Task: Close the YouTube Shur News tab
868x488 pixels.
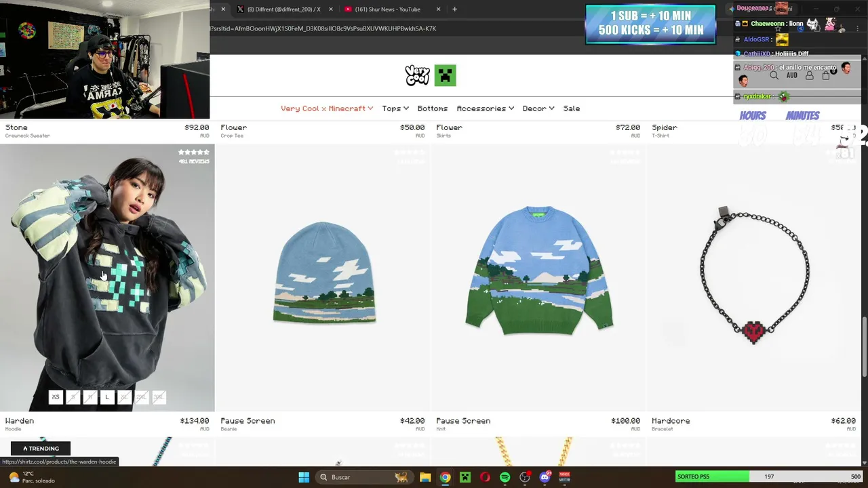Action: click(438, 9)
